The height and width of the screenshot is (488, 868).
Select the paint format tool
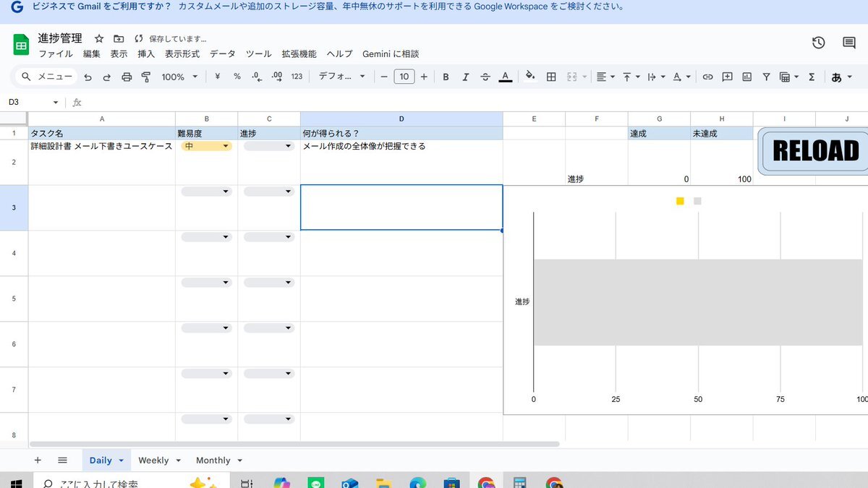click(x=146, y=77)
